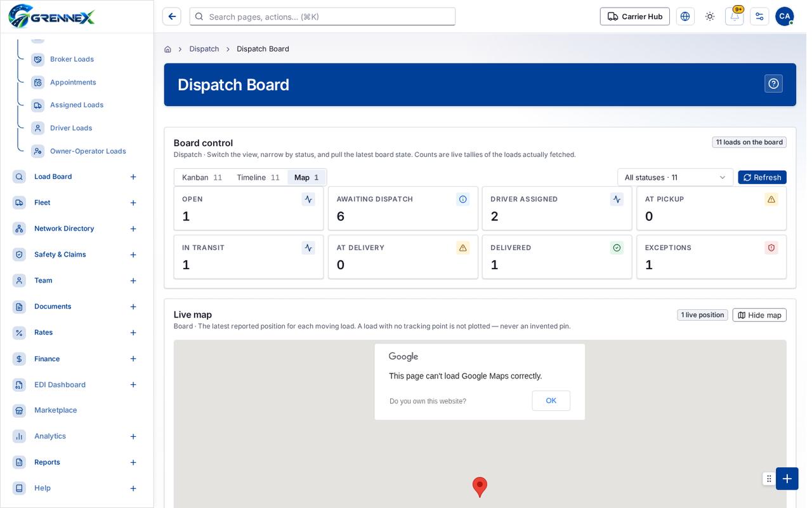Click the Grennex logo
The width and height of the screenshot is (812, 508).
pyautogui.click(x=51, y=16)
